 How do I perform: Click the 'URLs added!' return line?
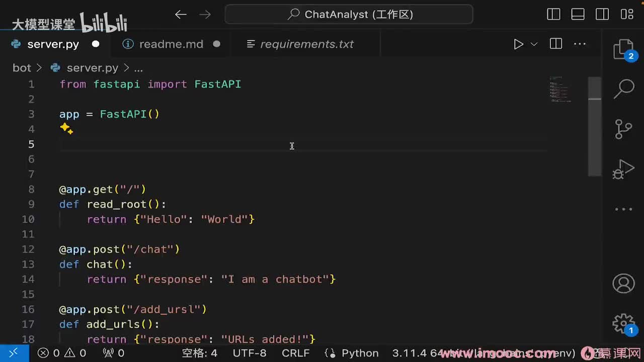pos(201,339)
